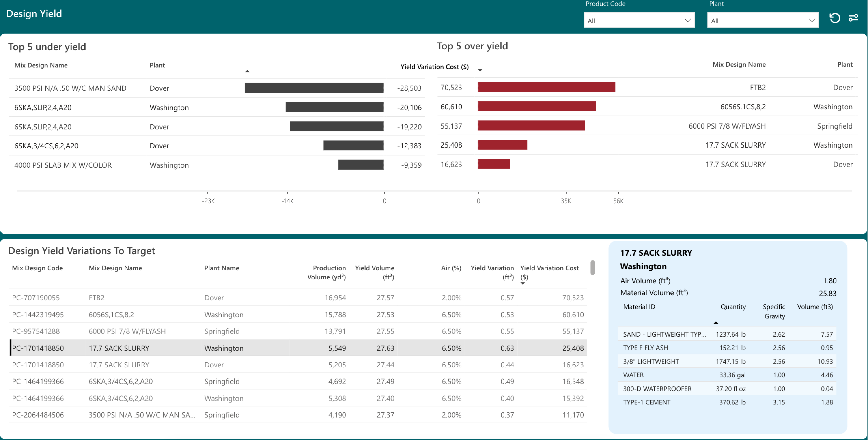Click value 15,392 in cost column
This screenshot has height=440, width=868.
[573, 398]
